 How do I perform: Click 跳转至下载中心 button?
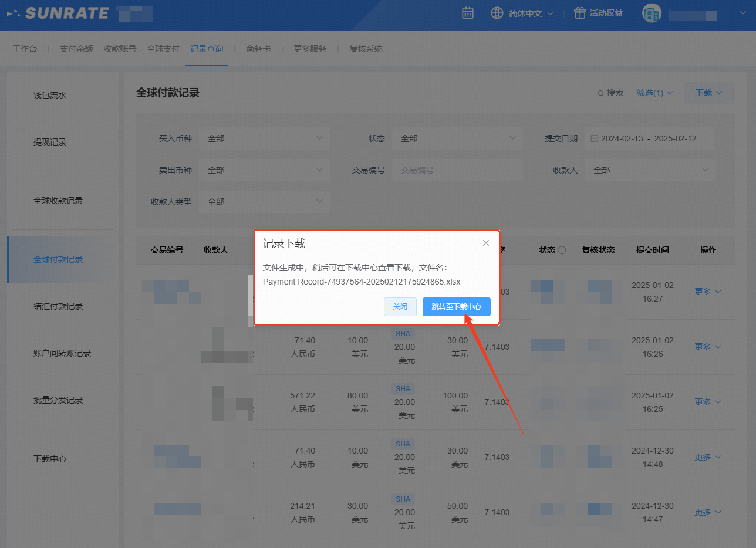pyautogui.click(x=456, y=307)
